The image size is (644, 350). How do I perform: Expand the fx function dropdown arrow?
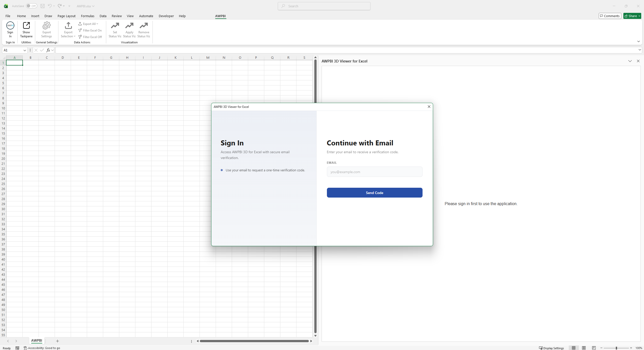[x=52, y=50]
